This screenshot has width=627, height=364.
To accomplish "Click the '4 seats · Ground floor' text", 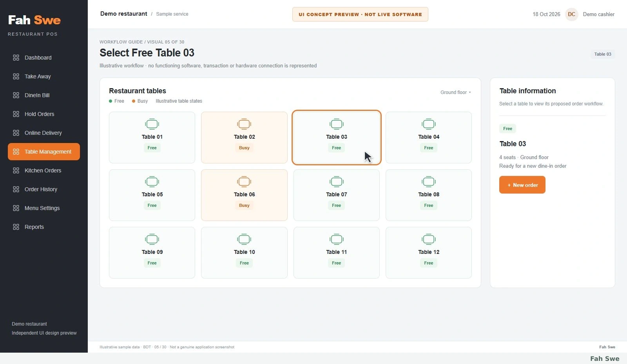I will coord(524,157).
